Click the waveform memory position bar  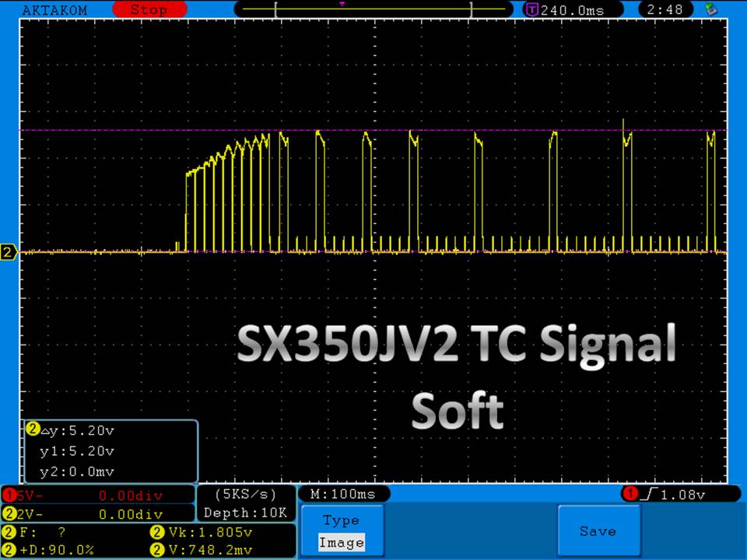pyautogui.click(x=373, y=10)
